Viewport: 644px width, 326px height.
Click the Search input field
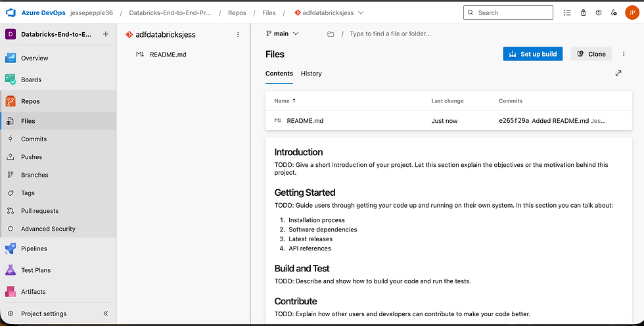508,12
